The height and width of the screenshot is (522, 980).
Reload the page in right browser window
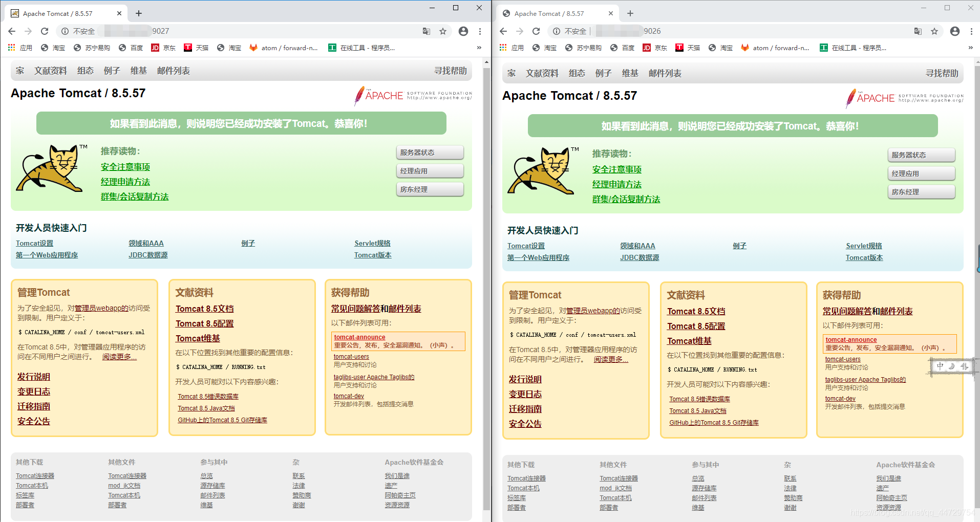tap(536, 31)
